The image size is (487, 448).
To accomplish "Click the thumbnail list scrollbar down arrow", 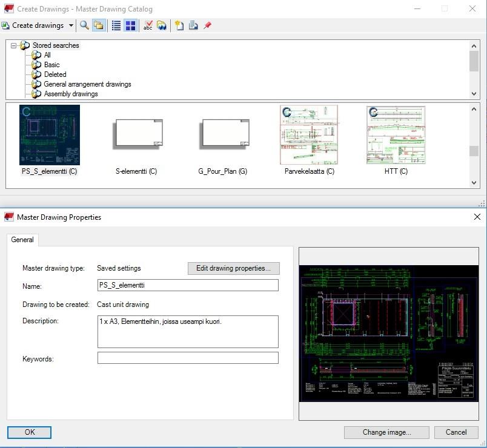I will coord(474,183).
